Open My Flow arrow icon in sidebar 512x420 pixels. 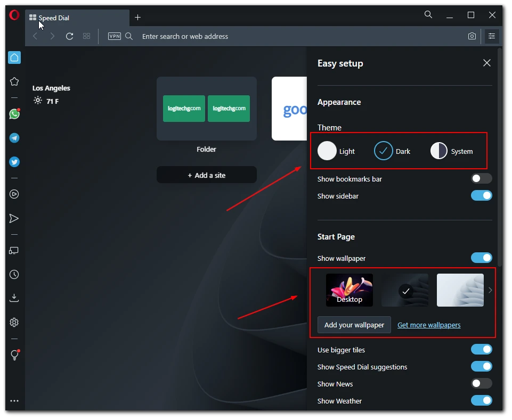(14, 218)
